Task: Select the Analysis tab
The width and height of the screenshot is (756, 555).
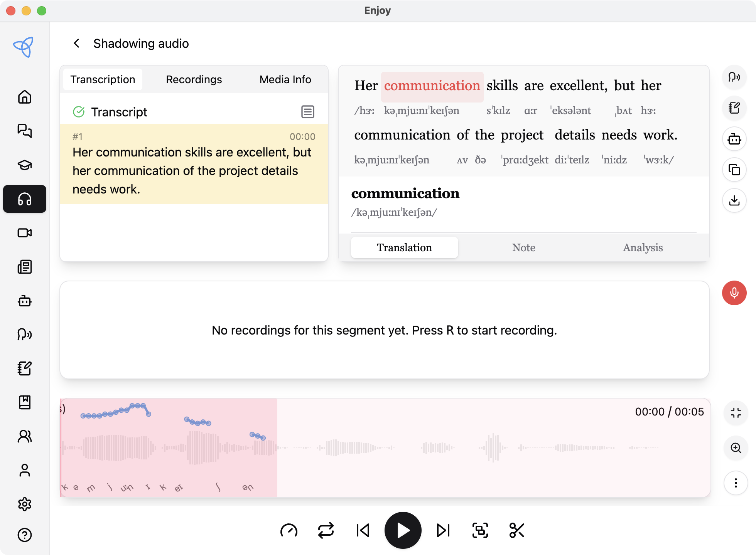Action: (642, 247)
